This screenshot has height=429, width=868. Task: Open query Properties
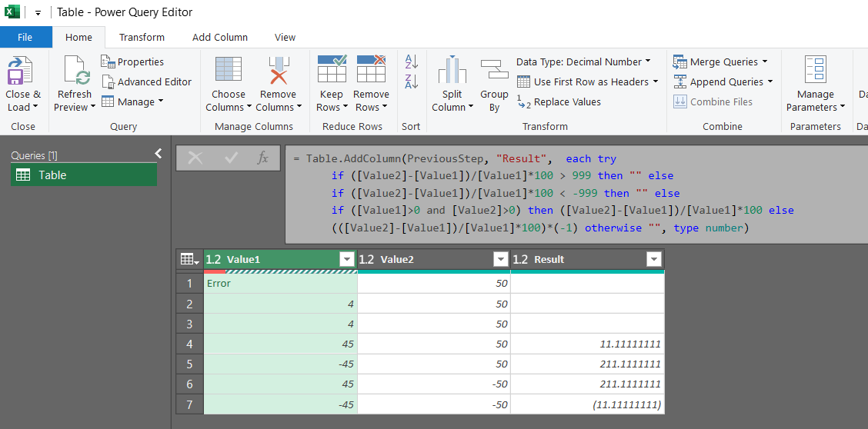tap(132, 62)
